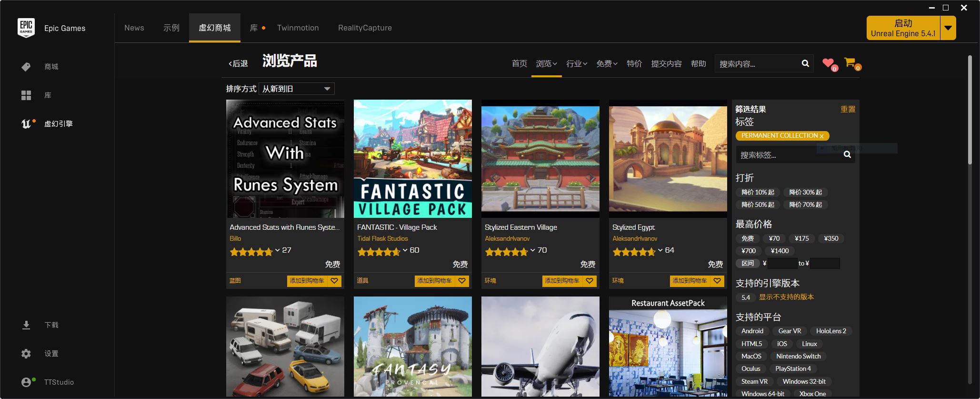Toggle the Android platform filter

pos(752,331)
